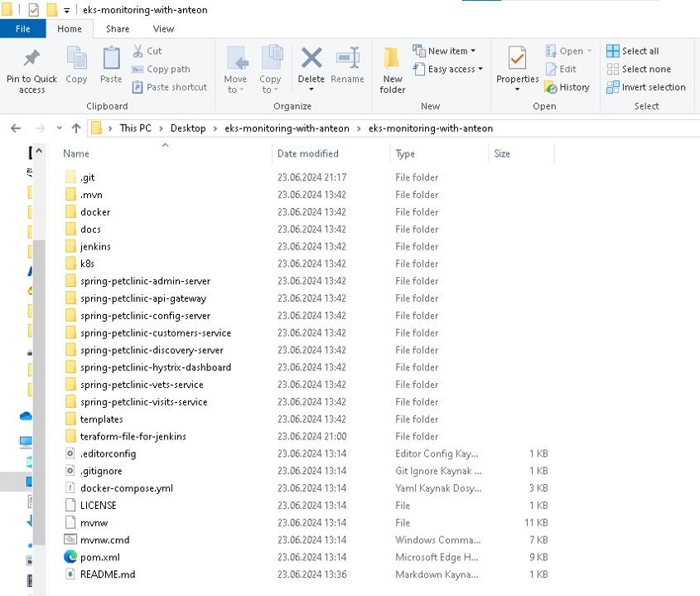Image resolution: width=700 pixels, height=596 pixels.
Task: Click the Copy icon in Clipboard group
Action: pyautogui.click(x=76, y=60)
